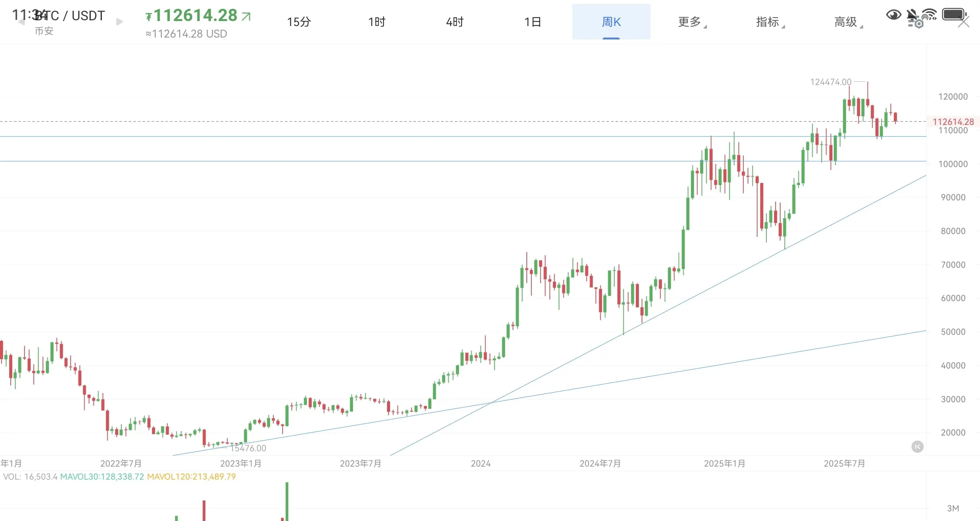
Task: Click the 90000 price axis label
Action: tap(953, 197)
